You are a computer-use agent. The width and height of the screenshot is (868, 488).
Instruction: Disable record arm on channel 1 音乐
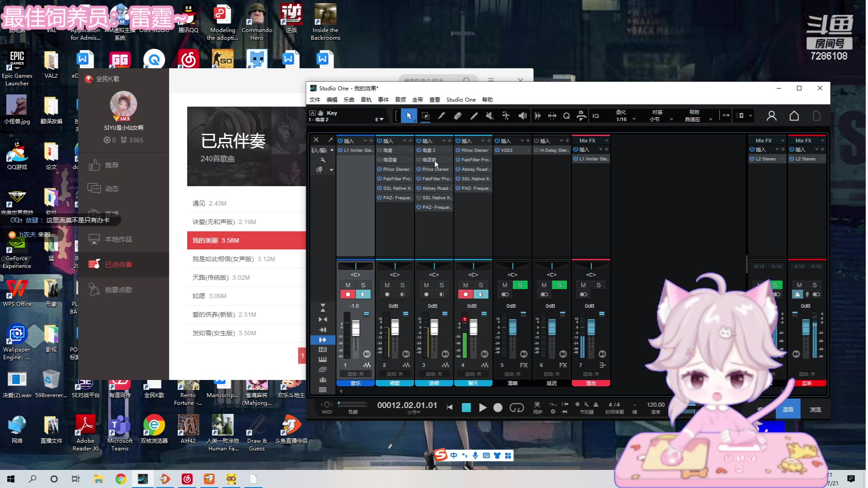(x=348, y=295)
